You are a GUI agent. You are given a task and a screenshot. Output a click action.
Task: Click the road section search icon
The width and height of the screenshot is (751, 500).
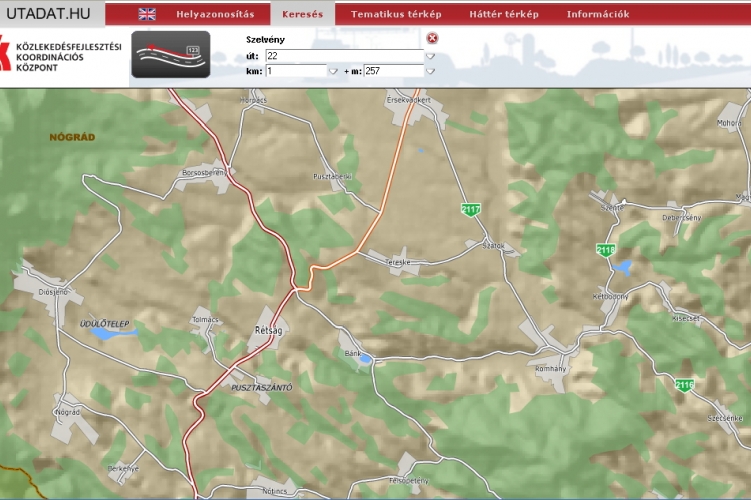point(171,55)
